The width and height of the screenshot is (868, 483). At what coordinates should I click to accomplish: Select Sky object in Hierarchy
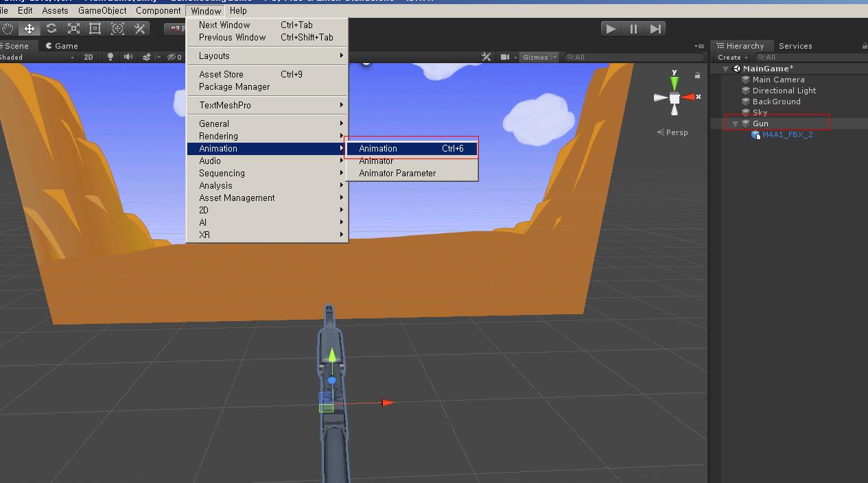coord(760,113)
